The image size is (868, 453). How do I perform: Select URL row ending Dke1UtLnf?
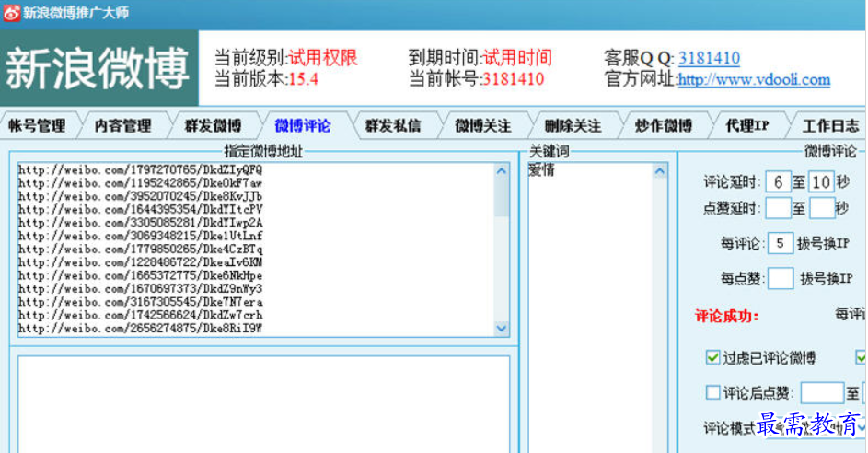pos(140,236)
